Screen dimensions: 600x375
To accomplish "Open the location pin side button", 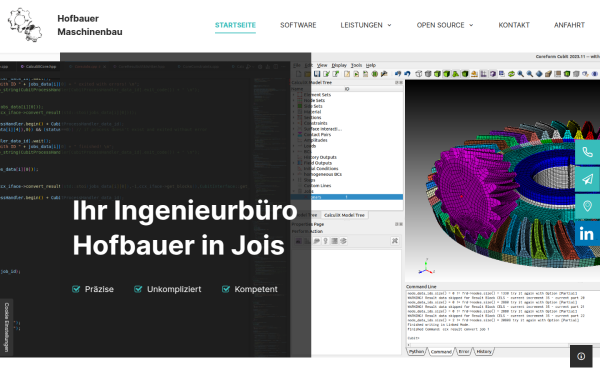I will (587, 207).
